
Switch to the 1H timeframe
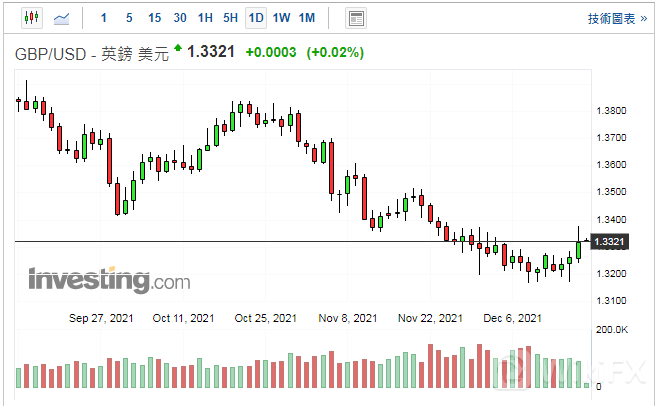pos(205,18)
